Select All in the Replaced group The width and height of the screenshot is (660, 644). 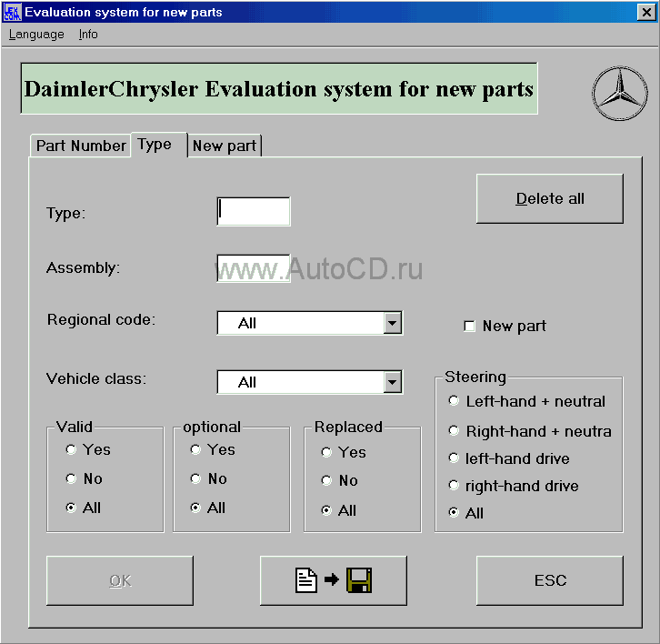click(338, 510)
